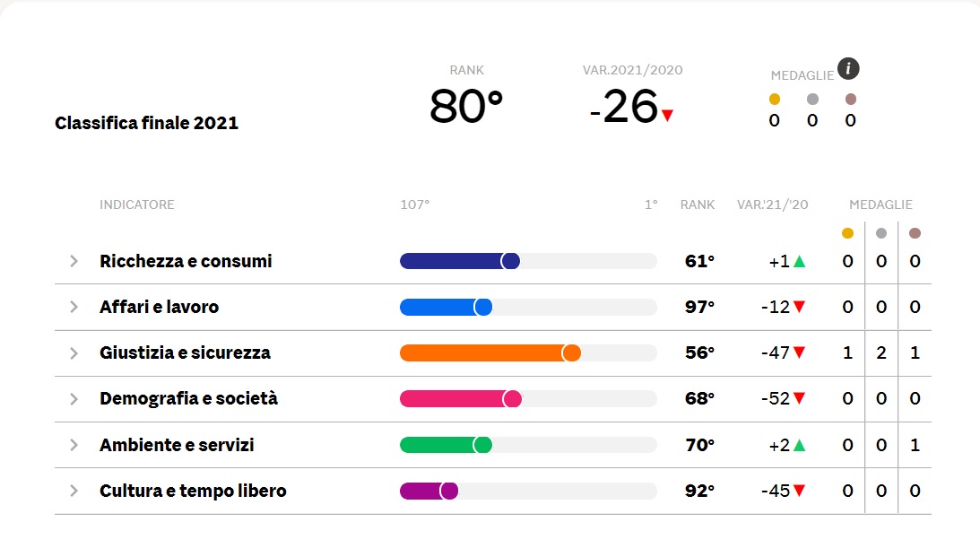Click the red down arrow beside -26

coord(667,115)
